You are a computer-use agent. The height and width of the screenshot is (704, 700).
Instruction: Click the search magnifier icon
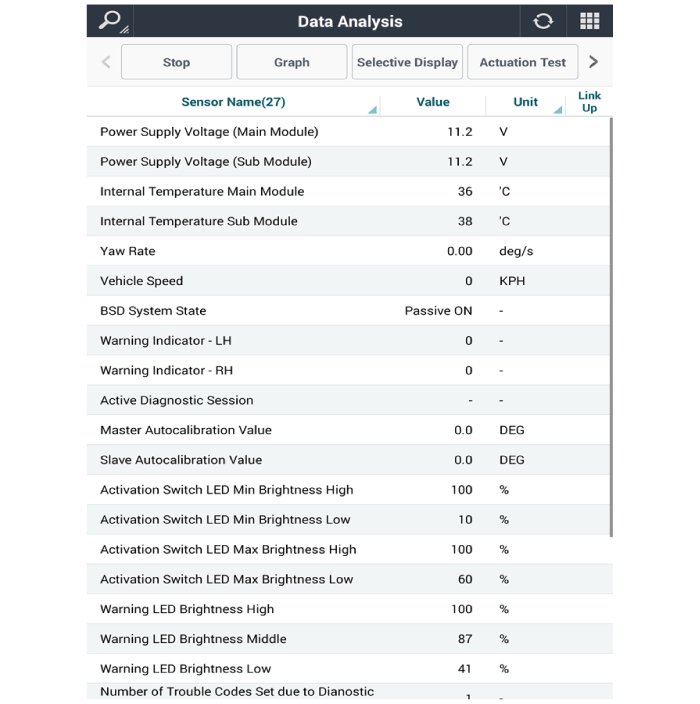[110, 21]
